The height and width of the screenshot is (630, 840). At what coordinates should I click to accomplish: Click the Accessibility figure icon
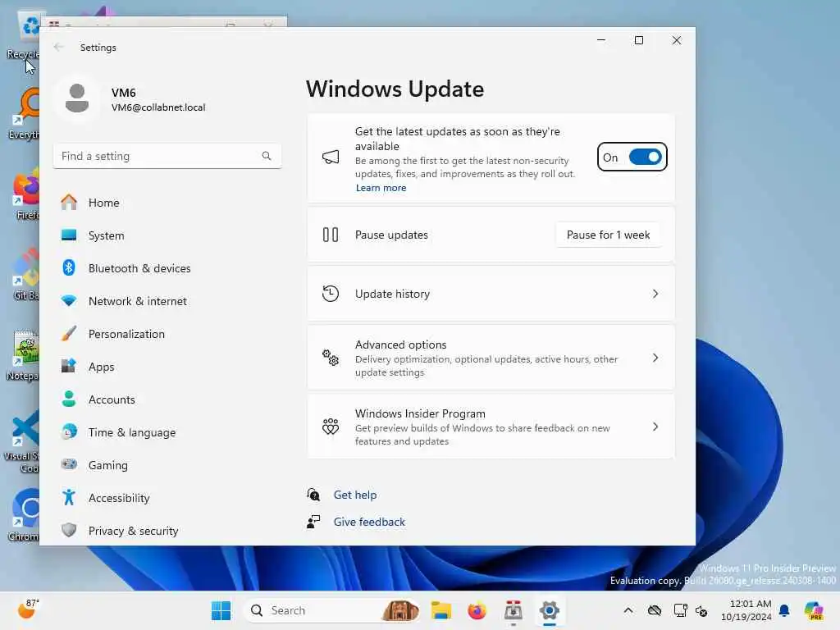69,497
